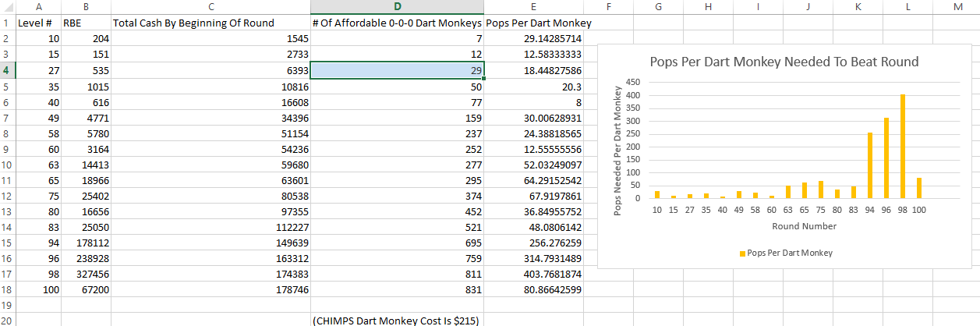Click the chart legend 'Pops Per Dart Monkey'
This screenshot has width=980, height=326.
(x=784, y=253)
